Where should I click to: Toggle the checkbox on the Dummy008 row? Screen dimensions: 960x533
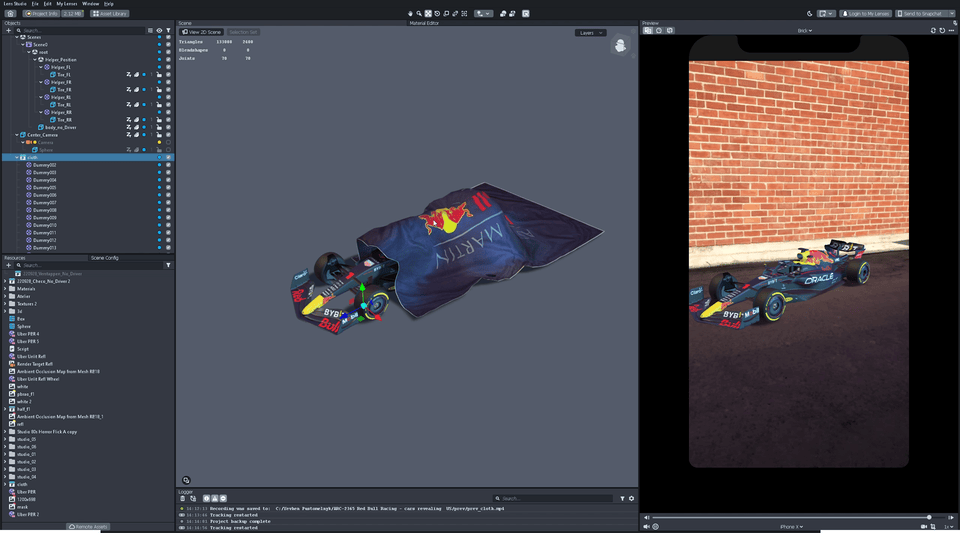168,210
